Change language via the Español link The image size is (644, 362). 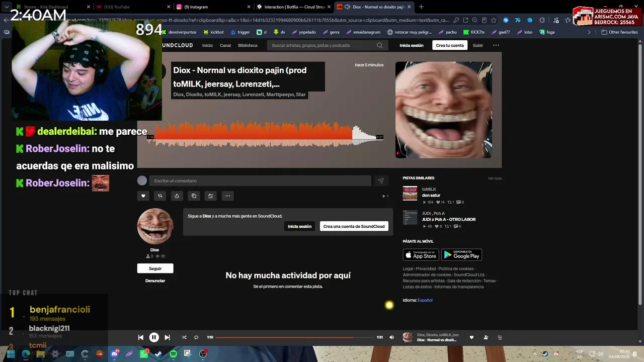425,300
